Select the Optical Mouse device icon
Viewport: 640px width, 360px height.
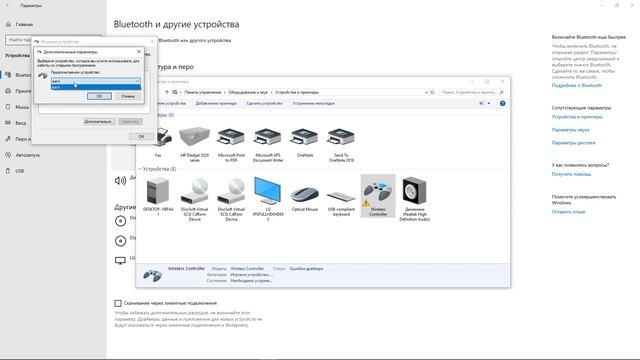coord(304,194)
